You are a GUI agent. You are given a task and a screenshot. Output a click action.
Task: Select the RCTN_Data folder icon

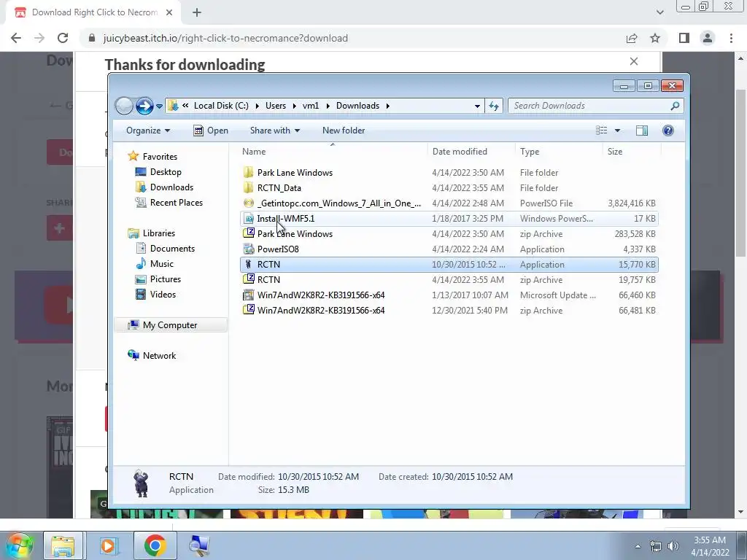click(248, 187)
